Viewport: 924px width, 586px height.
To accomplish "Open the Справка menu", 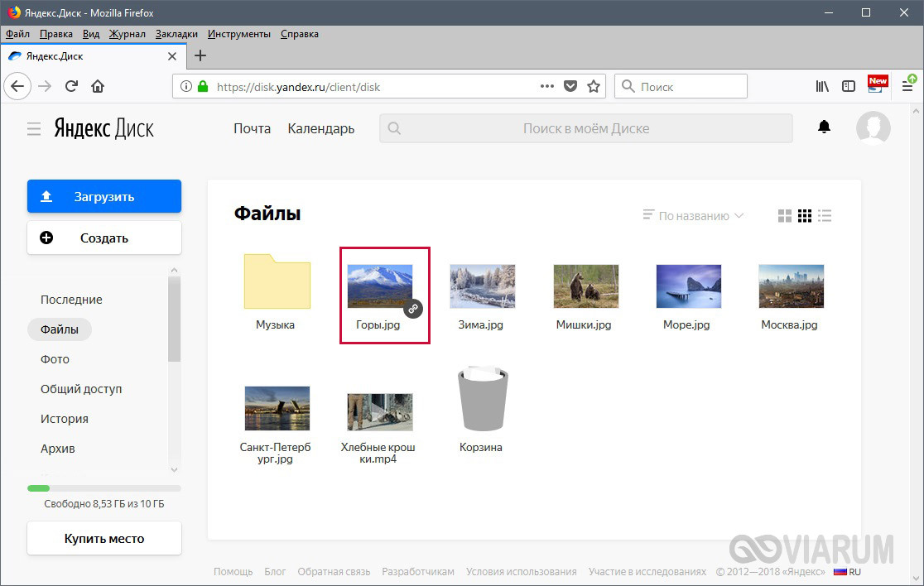I will pos(300,34).
